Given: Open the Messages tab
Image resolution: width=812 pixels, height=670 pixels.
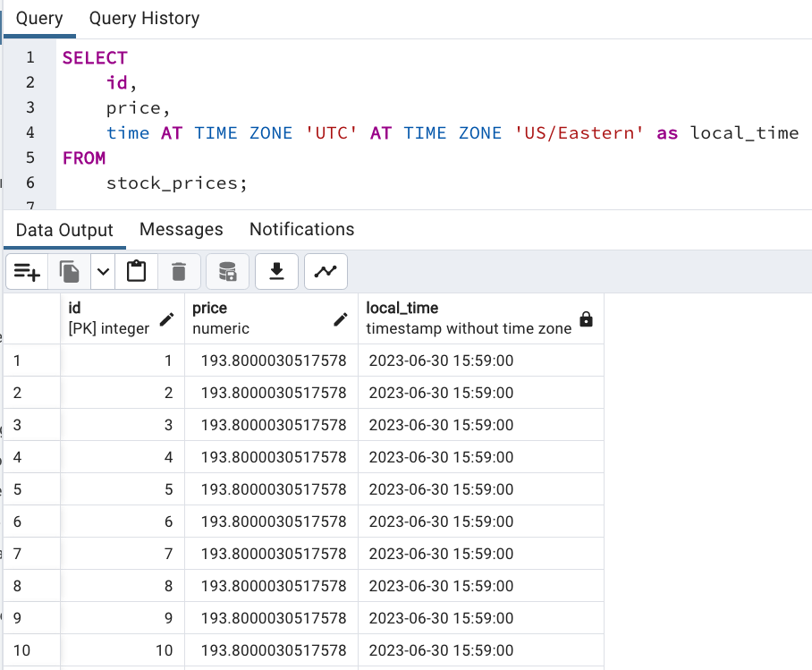Looking at the screenshot, I should click(x=182, y=230).
